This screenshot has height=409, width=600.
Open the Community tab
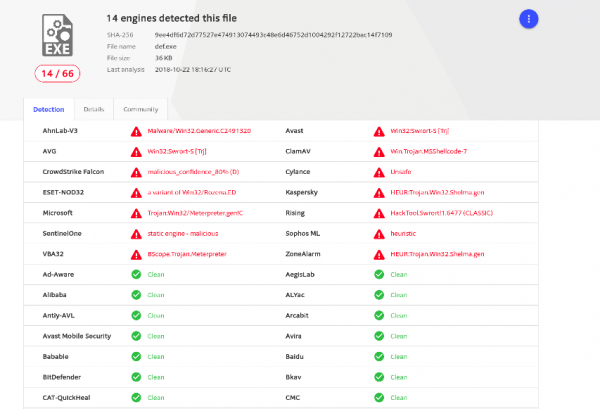[140, 109]
